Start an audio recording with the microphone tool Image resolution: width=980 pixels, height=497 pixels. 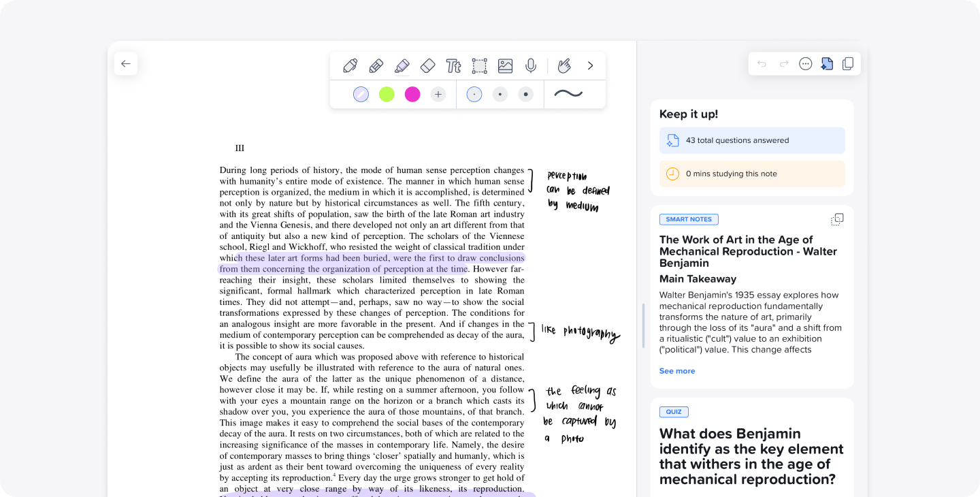click(x=531, y=65)
